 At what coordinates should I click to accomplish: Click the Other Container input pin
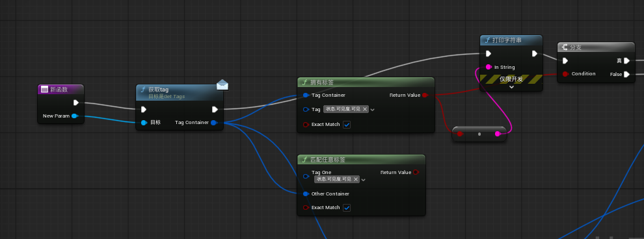coord(306,194)
